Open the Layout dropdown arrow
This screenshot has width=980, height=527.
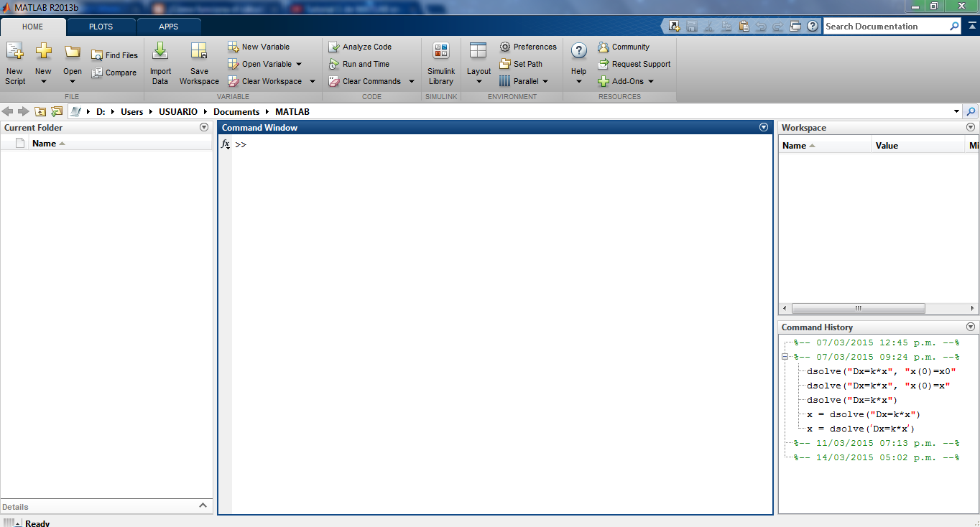(x=479, y=81)
